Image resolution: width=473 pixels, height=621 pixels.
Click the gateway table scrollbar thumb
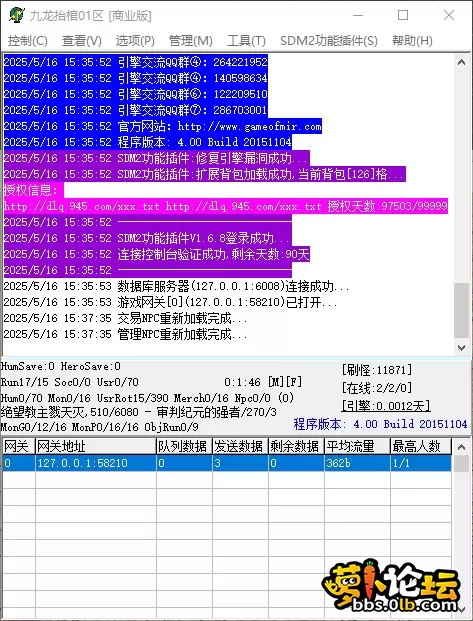tap(461, 463)
